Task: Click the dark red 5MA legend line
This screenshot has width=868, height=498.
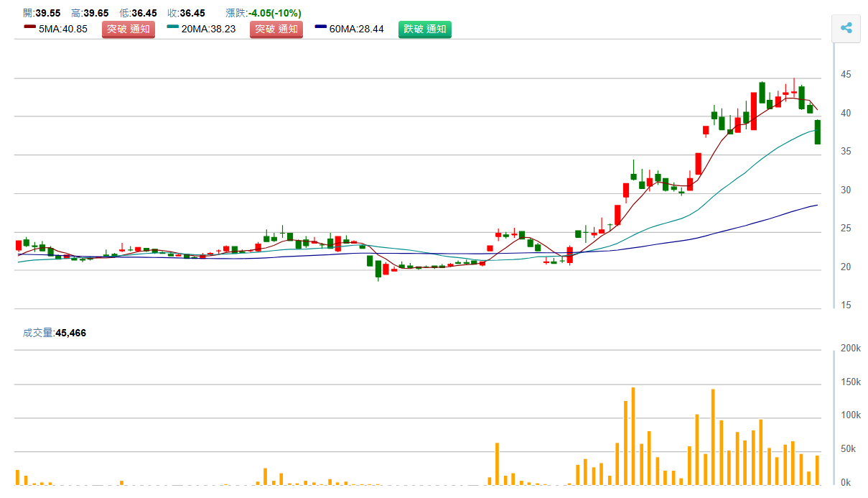Action: pos(29,27)
